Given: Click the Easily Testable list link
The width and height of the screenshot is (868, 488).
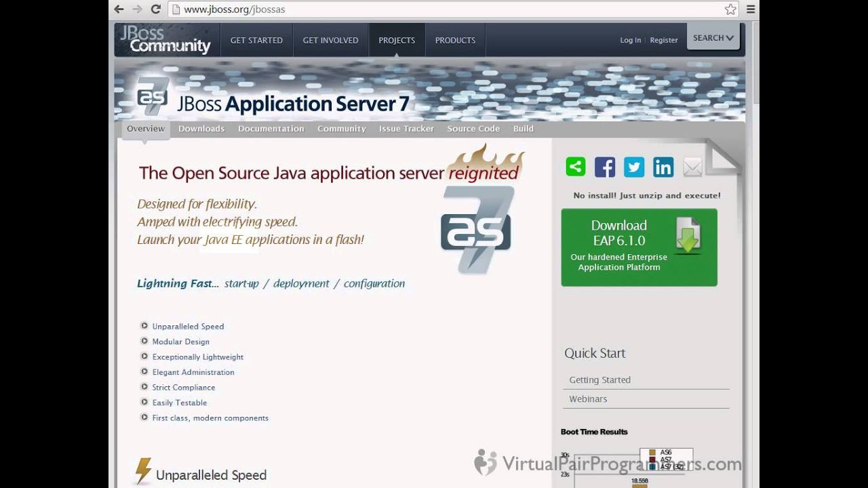Looking at the screenshot, I should coord(180,403).
